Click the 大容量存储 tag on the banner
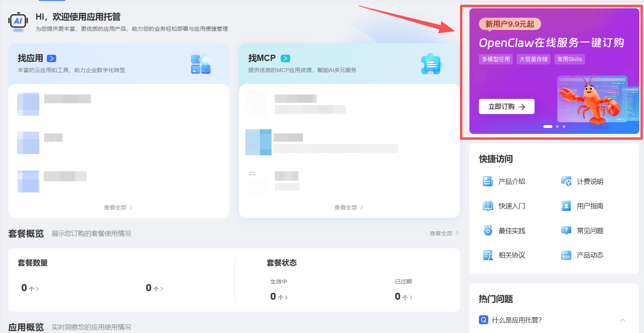The image size is (644, 333). [x=534, y=59]
